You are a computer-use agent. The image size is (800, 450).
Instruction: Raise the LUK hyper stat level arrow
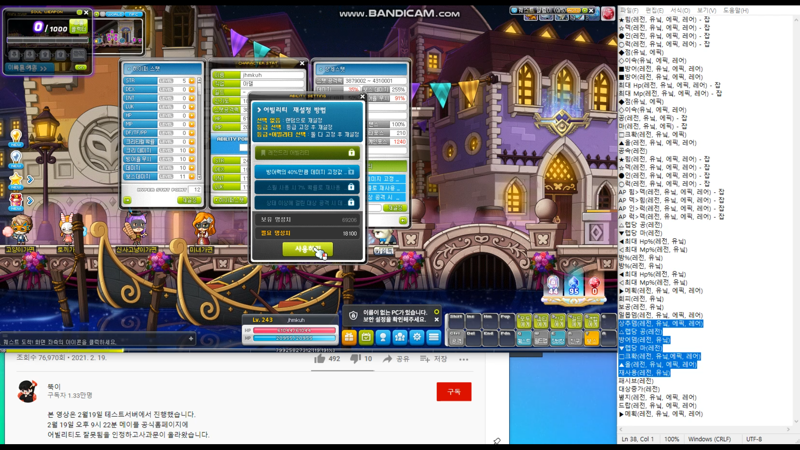[192, 107]
